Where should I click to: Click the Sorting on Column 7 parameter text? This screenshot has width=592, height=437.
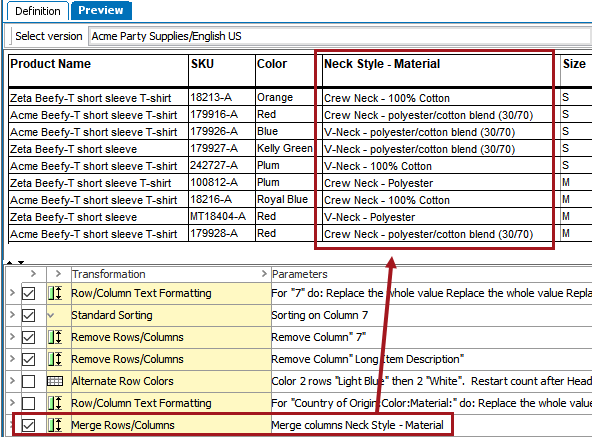click(319, 315)
